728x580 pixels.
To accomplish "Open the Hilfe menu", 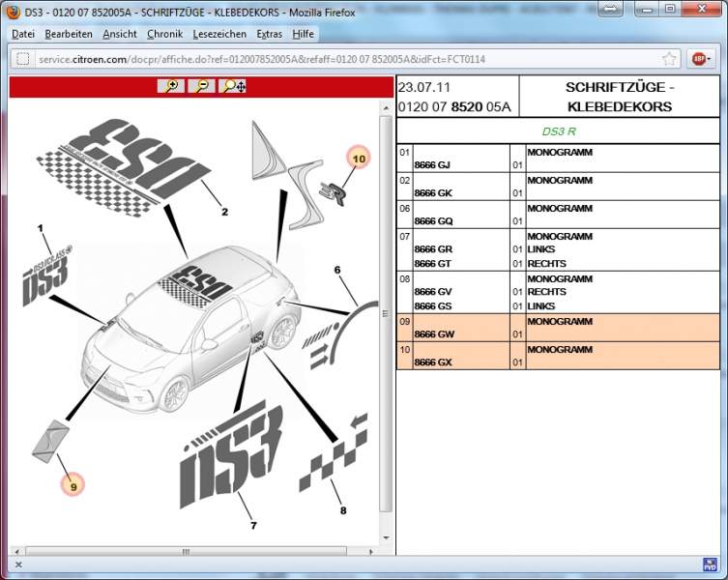I will (304, 34).
